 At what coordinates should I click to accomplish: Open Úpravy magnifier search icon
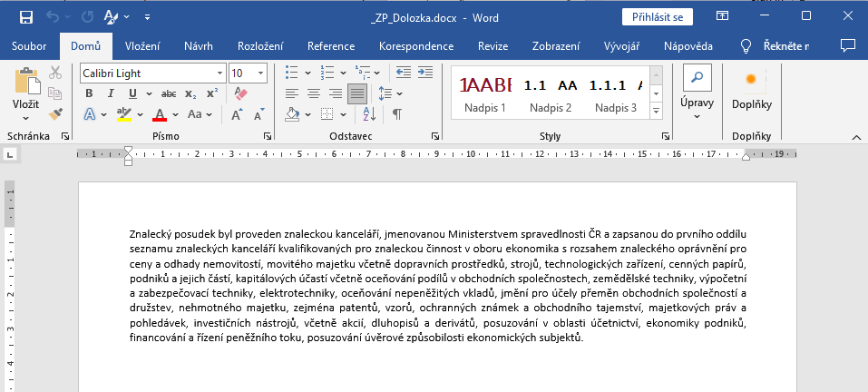697,77
